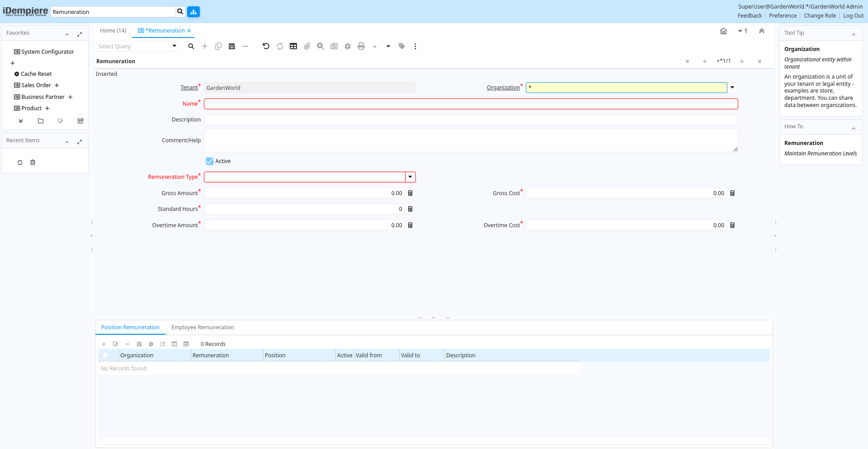The height and width of the screenshot is (449, 868).
Task: Toggle grid view in the toolbar
Action: [293, 46]
